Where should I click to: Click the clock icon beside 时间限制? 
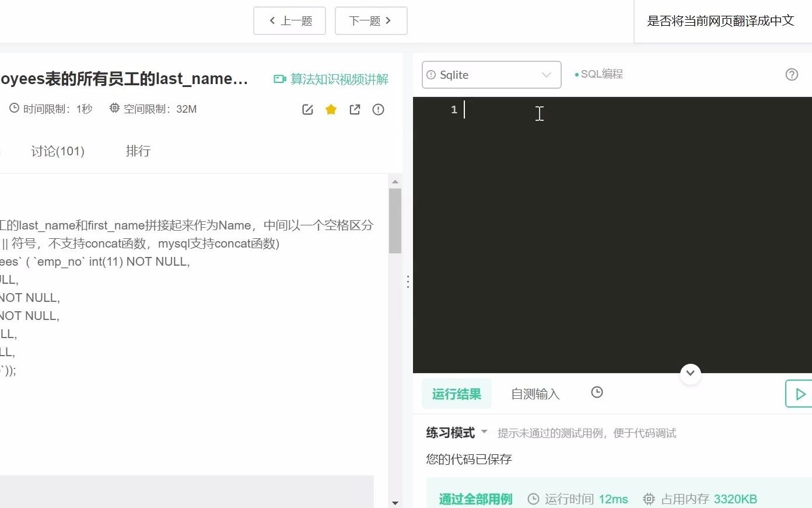click(x=14, y=109)
